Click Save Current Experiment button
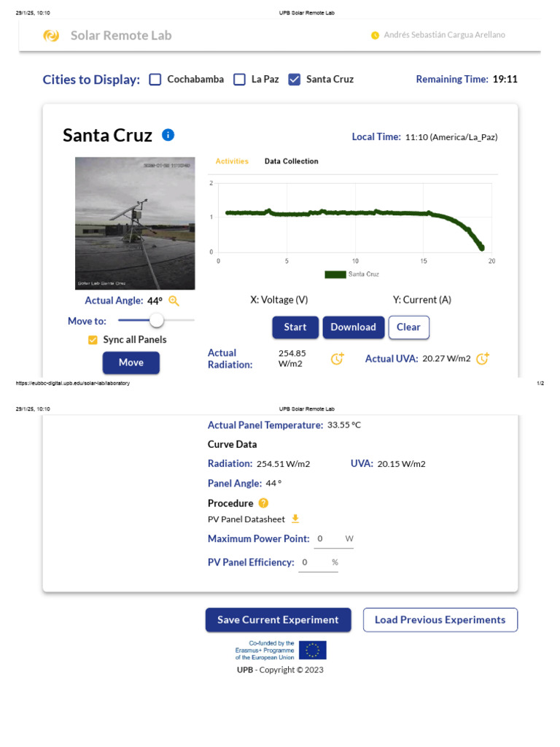The height and width of the screenshot is (747, 560). click(x=278, y=620)
